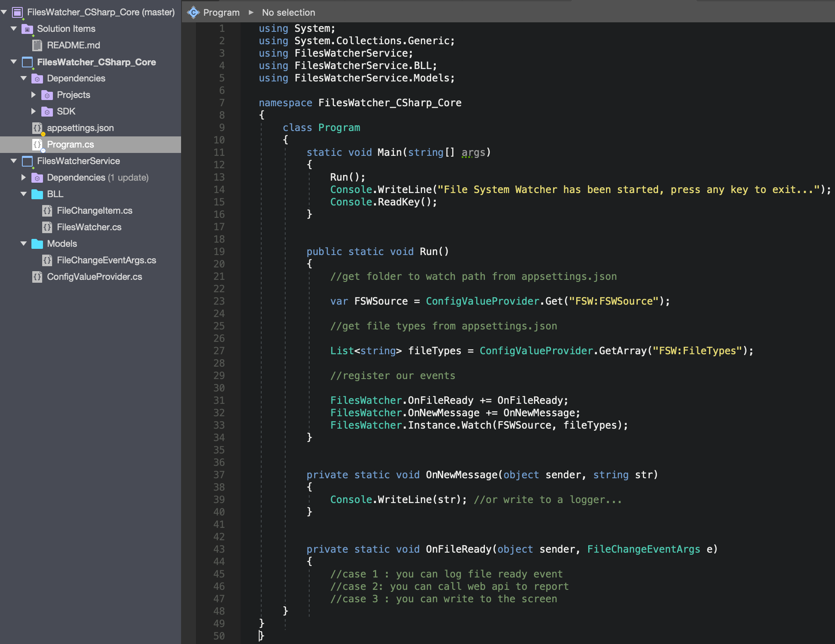
Task: Click the FileChangeItem.cs file icon
Action: click(x=47, y=211)
